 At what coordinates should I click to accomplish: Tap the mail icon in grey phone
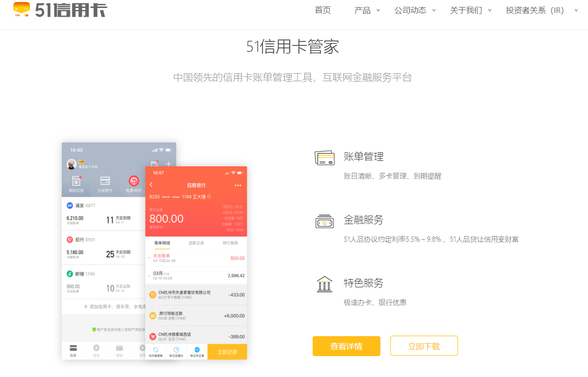tap(154, 163)
